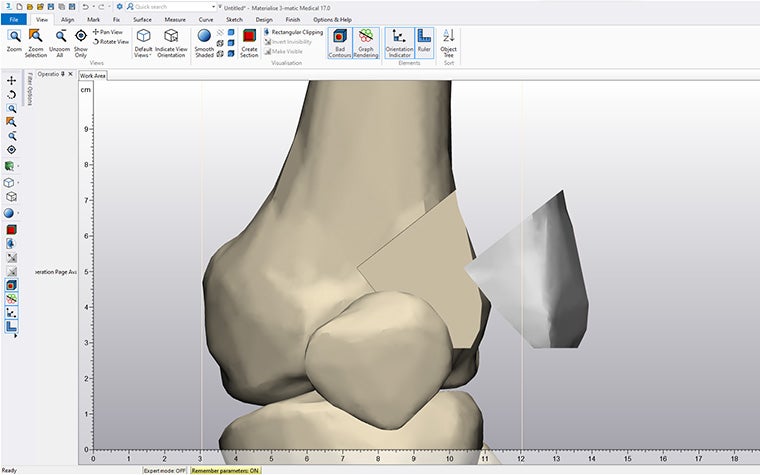The image size is (760, 475).
Task: Open the Fix ribbon tab
Action: coord(116,19)
